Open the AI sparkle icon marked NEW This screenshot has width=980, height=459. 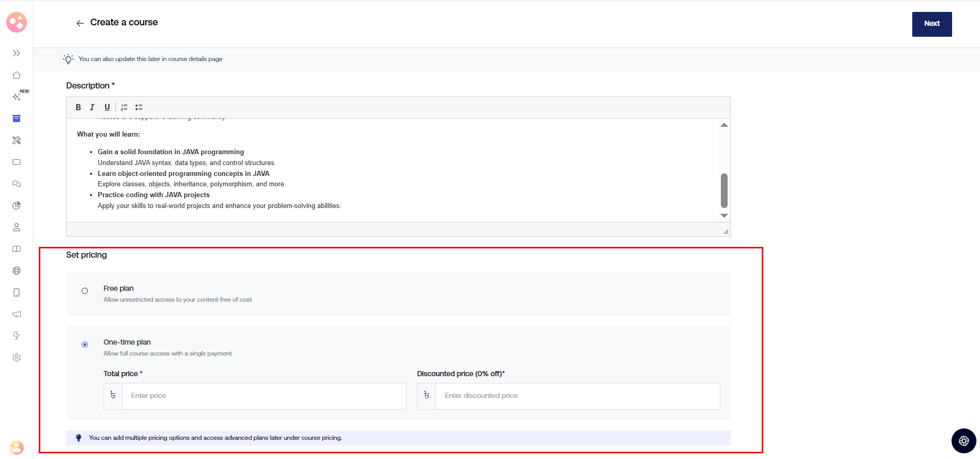point(17,97)
